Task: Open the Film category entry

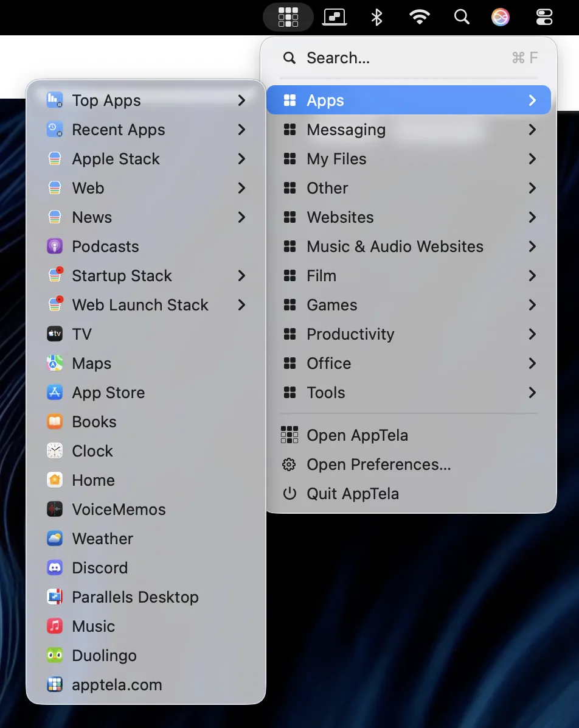Action: pos(408,276)
